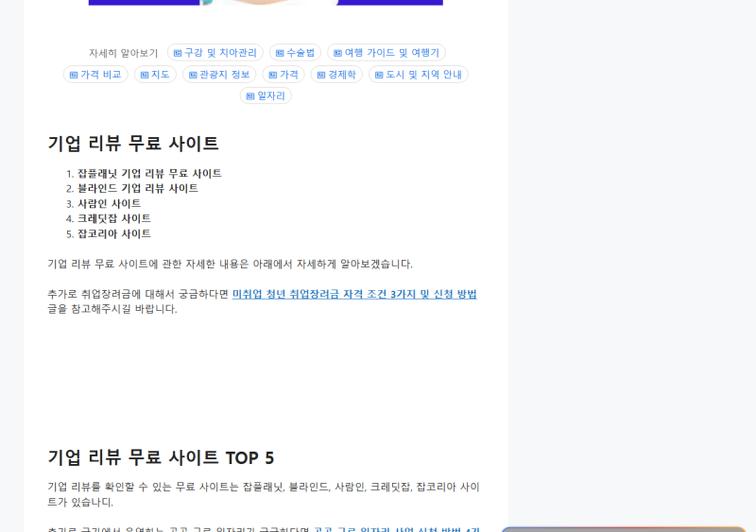
Task: Click the icon beside 일자리
Action: click(250, 96)
